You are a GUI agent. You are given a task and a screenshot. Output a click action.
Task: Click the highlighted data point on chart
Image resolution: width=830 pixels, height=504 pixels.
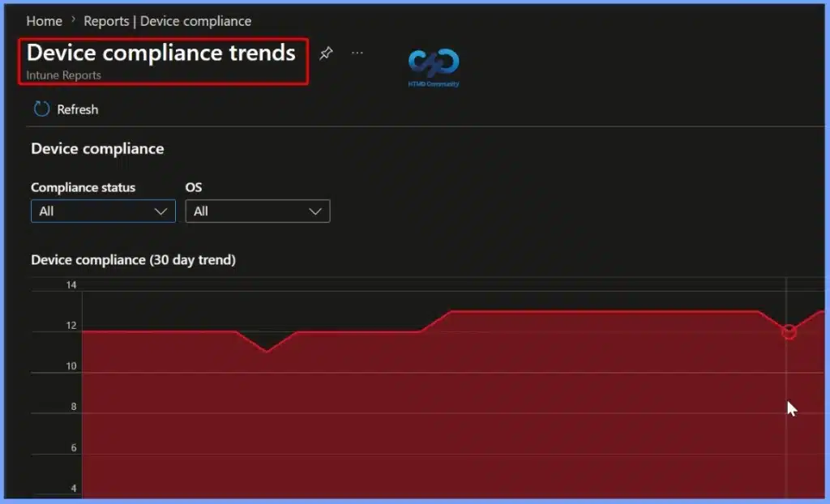pos(789,332)
